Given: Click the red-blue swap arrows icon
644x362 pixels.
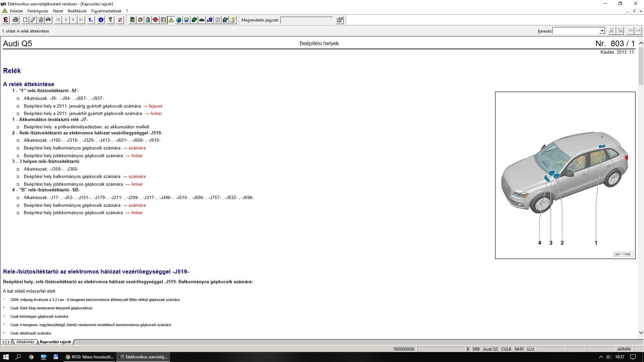Looking at the screenshot, I should (x=120, y=20).
